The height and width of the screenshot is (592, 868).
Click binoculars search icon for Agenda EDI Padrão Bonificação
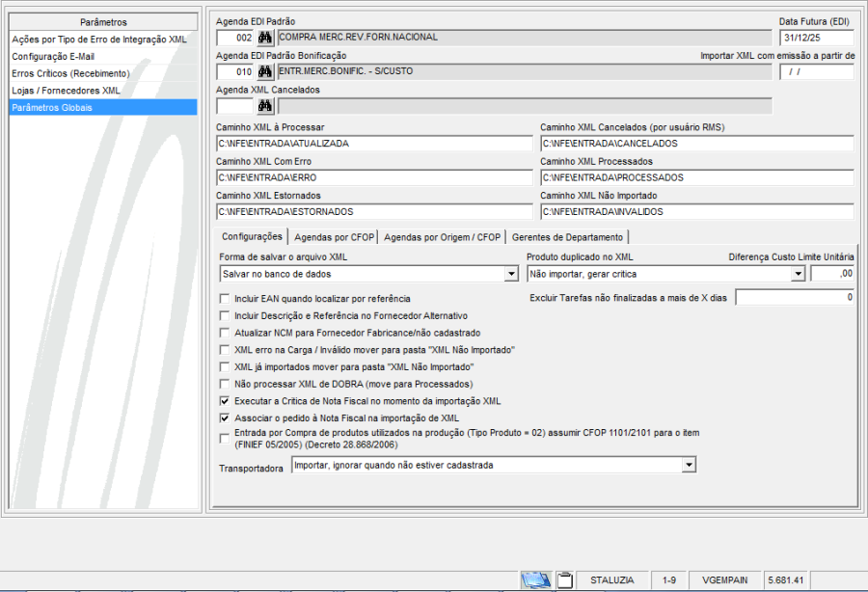click(x=265, y=72)
